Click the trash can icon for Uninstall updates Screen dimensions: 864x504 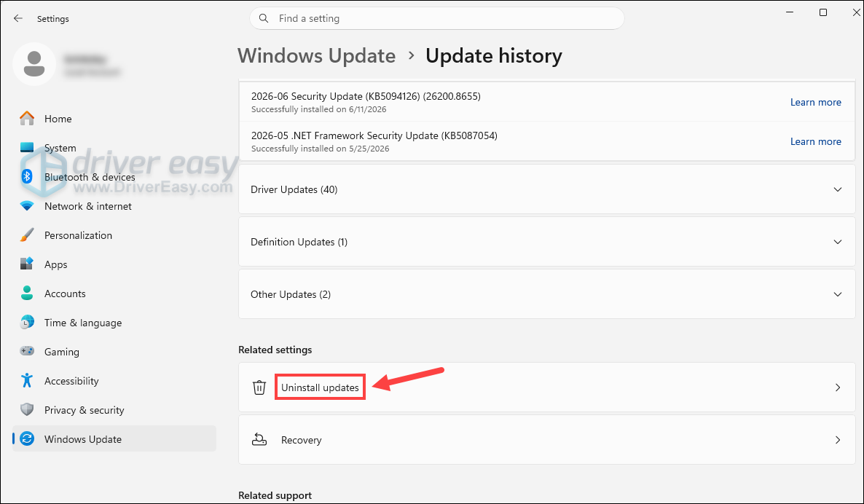(259, 387)
